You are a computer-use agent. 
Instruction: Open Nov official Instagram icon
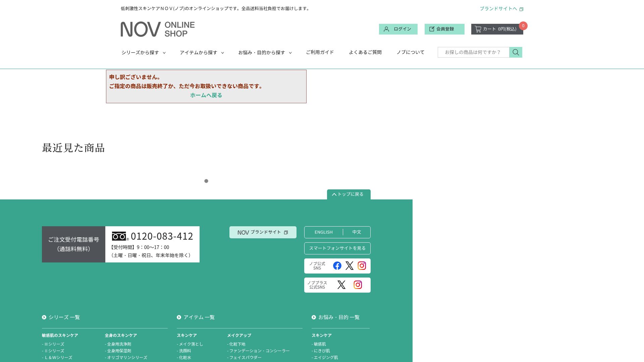tap(362, 266)
